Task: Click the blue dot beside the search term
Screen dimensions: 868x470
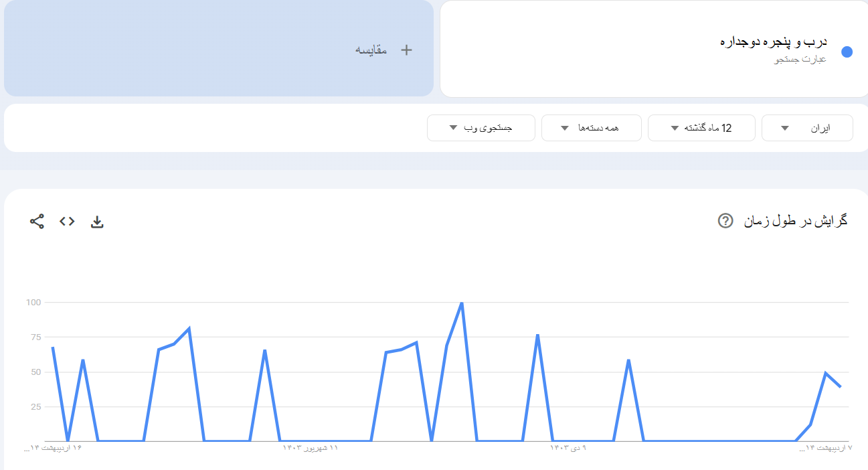Action: tap(847, 52)
